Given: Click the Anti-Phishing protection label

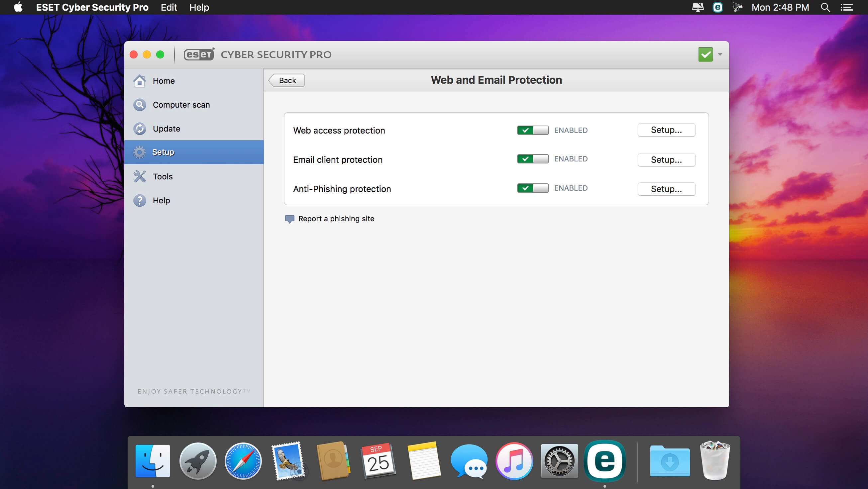Looking at the screenshot, I should click(342, 189).
